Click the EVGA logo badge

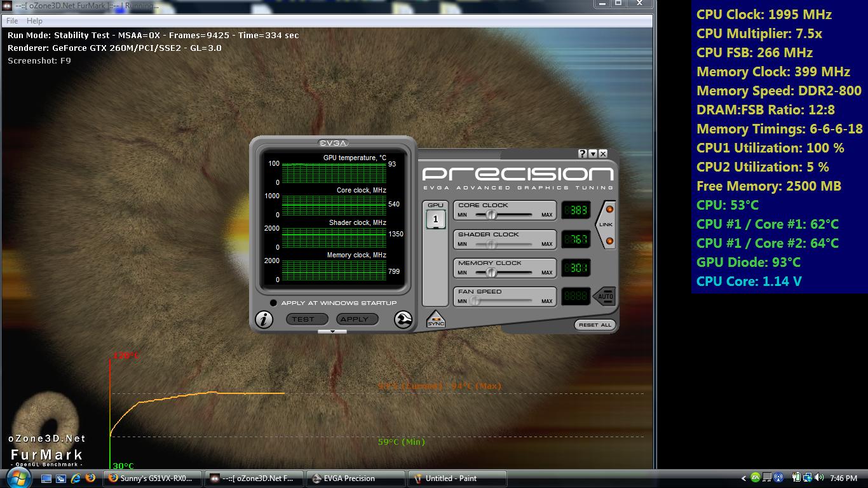(x=333, y=142)
